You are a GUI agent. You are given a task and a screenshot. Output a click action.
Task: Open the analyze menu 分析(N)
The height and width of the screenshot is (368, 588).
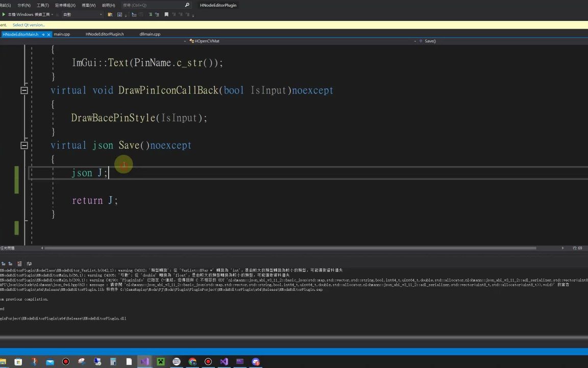(x=24, y=5)
